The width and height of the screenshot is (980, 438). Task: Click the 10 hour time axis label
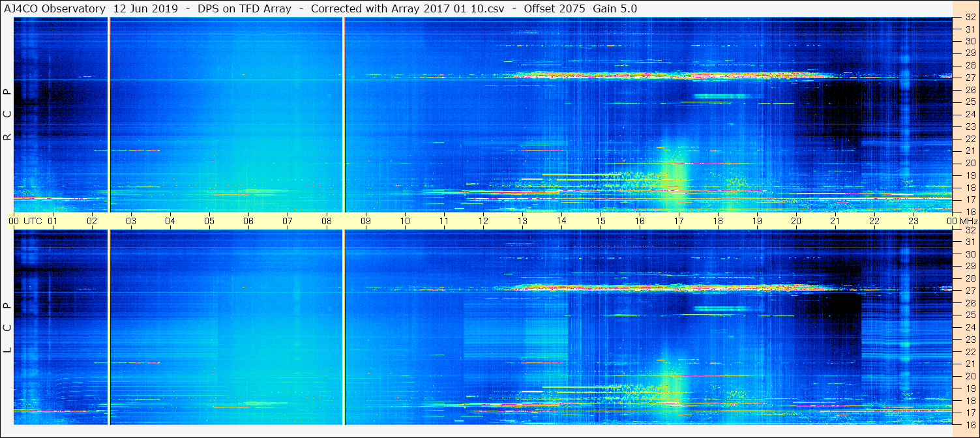click(405, 221)
